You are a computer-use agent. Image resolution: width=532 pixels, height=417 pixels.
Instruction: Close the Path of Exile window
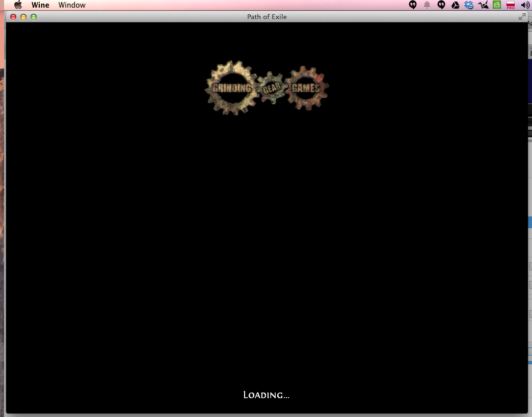click(x=13, y=17)
